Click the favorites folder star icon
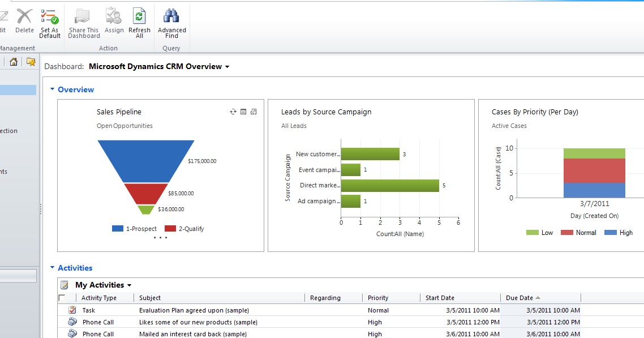This screenshot has width=644, height=338. click(31, 62)
